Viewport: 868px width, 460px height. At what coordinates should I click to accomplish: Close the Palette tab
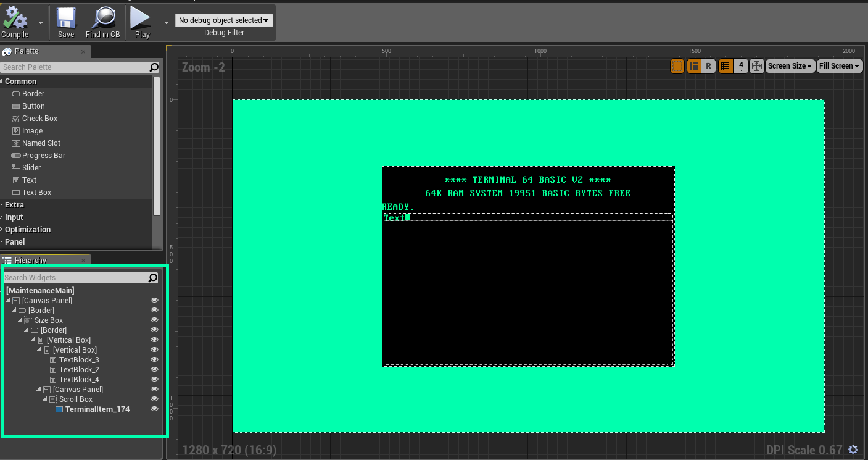click(x=84, y=52)
